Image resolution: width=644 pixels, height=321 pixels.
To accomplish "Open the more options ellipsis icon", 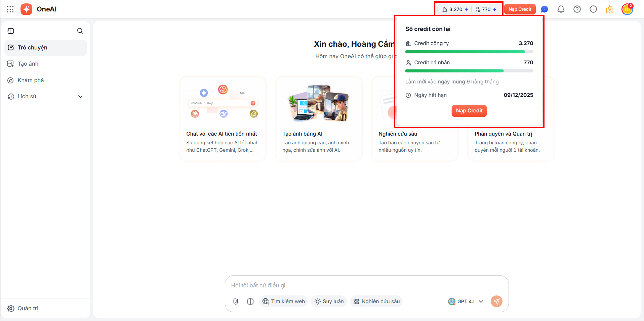I will 593,9.
